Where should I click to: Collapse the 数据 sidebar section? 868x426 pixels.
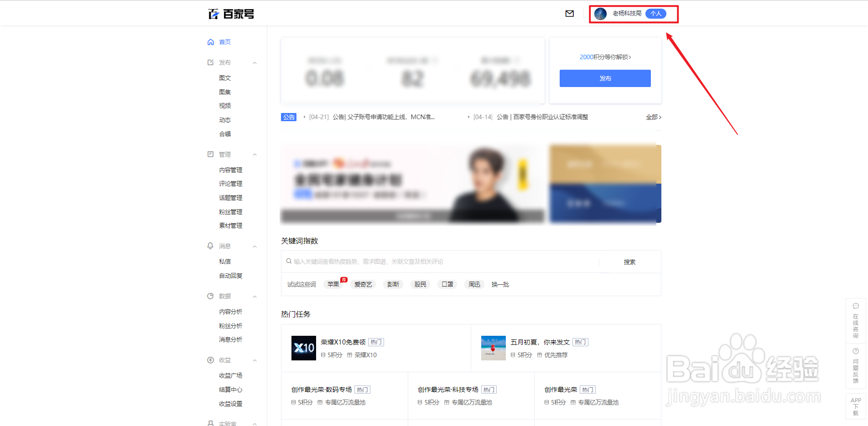click(255, 297)
